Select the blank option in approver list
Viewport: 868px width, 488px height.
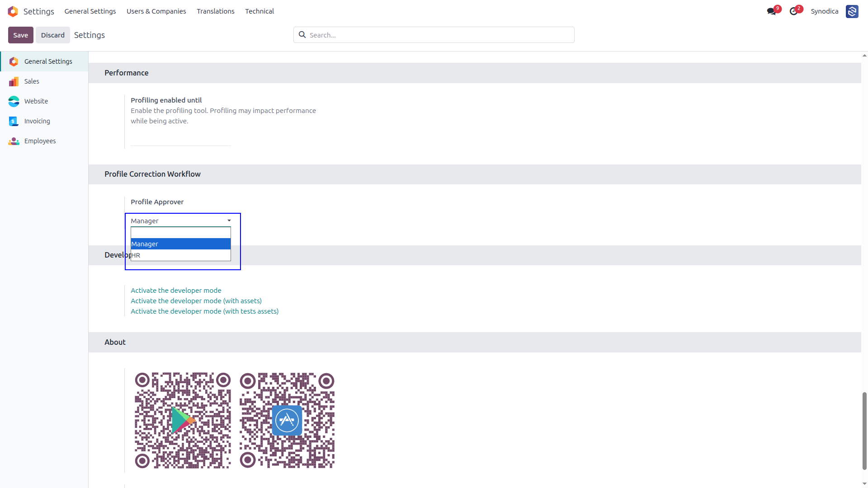coord(181,233)
